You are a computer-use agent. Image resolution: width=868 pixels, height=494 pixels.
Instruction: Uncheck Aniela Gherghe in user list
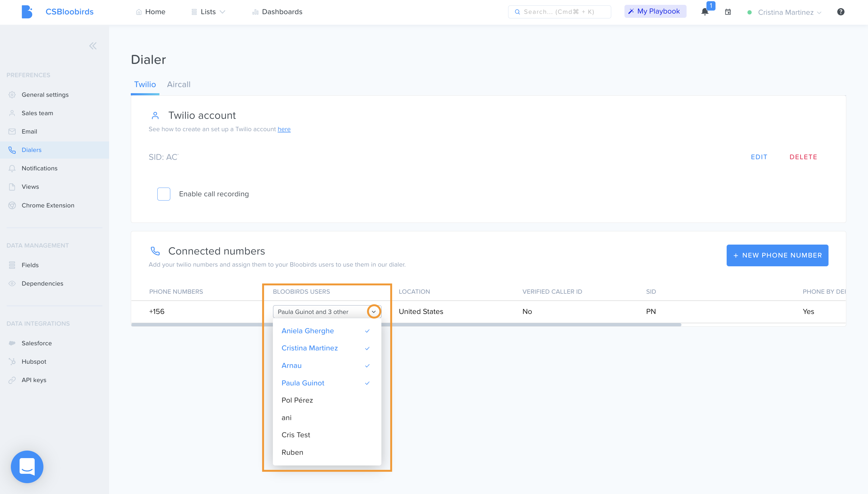pos(327,331)
